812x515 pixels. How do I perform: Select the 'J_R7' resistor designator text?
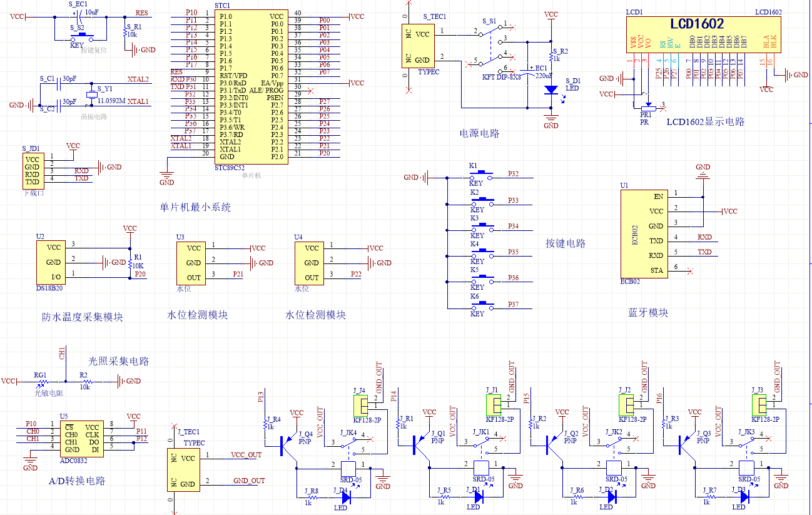tap(709, 491)
